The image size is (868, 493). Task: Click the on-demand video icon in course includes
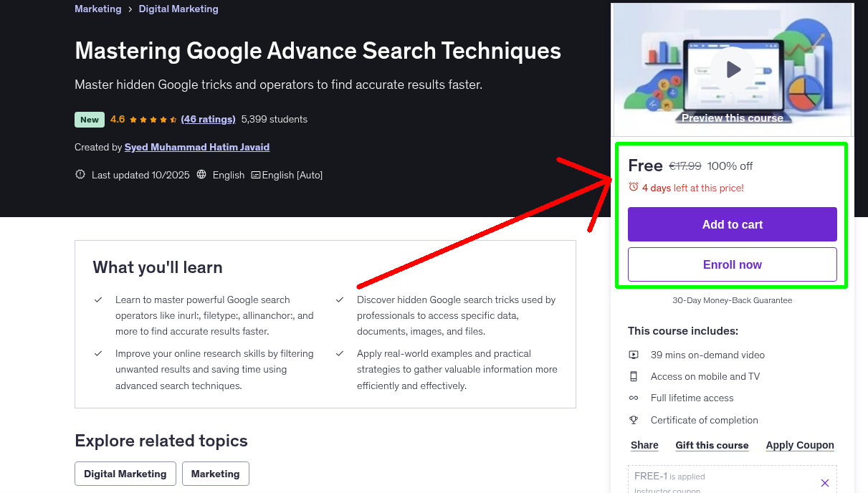634,354
